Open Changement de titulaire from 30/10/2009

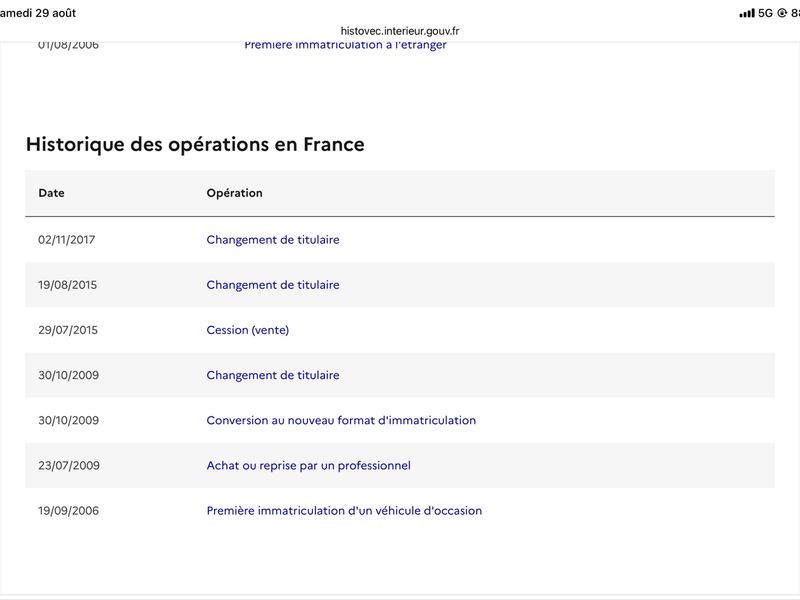point(273,375)
